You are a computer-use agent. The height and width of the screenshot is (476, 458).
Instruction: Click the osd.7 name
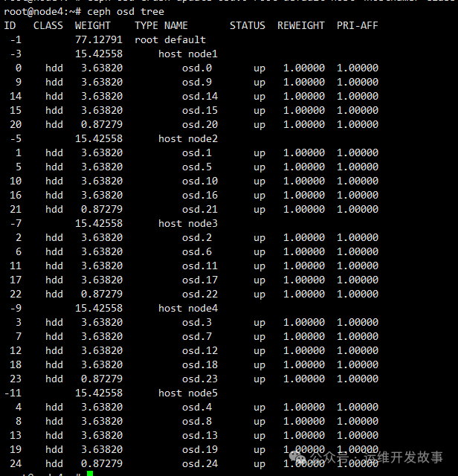(x=197, y=336)
